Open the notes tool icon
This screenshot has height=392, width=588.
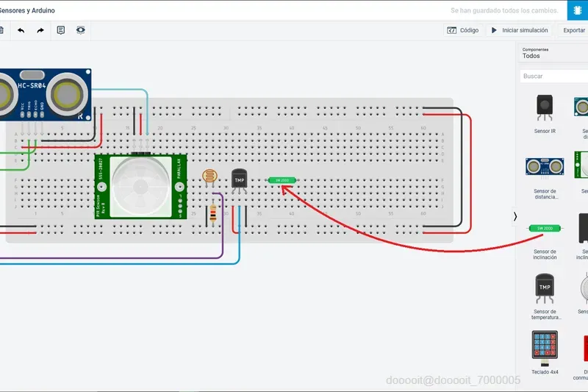(61, 30)
